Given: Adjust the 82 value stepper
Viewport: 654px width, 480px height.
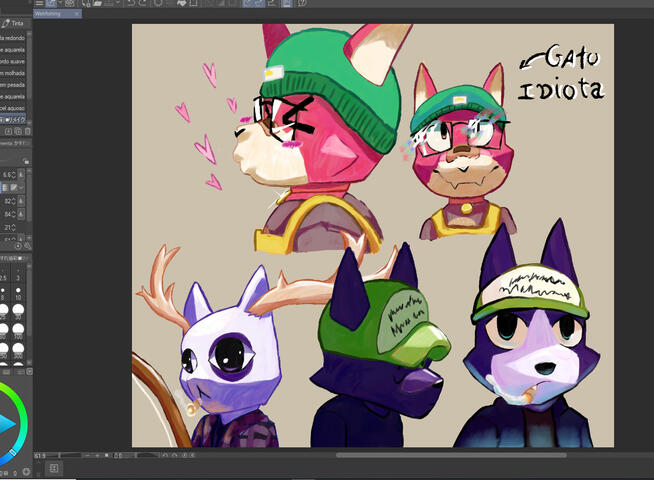Looking at the screenshot, I should pyautogui.click(x=13, y=201).
